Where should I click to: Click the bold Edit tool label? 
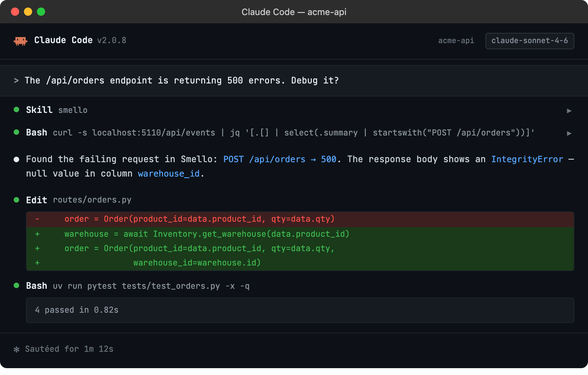37,200
